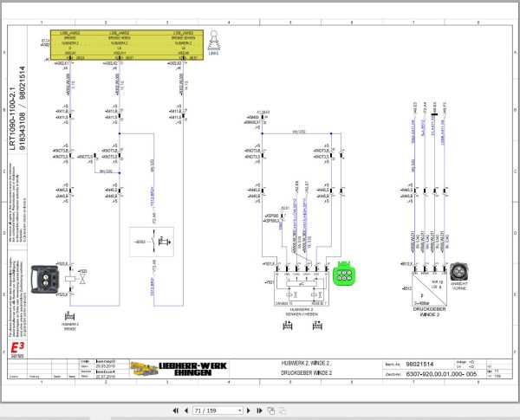
Task: Click the yellow LSB_AM52 module block
Action: click(x=127, y=45)
